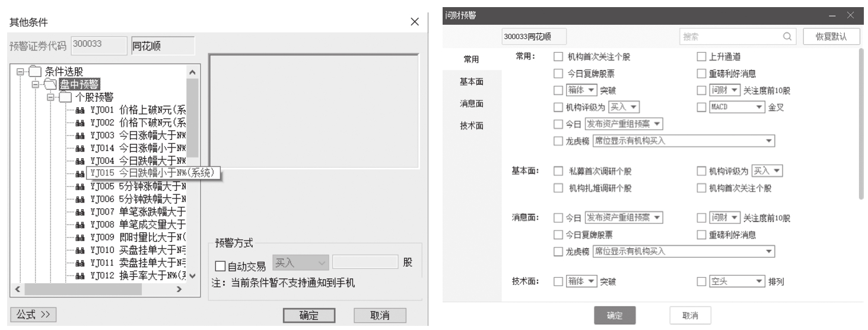Switch to the 常用 tab
The width and height of the screenshot is (868, 330).
pyautogui.click(x=471, y=60)
